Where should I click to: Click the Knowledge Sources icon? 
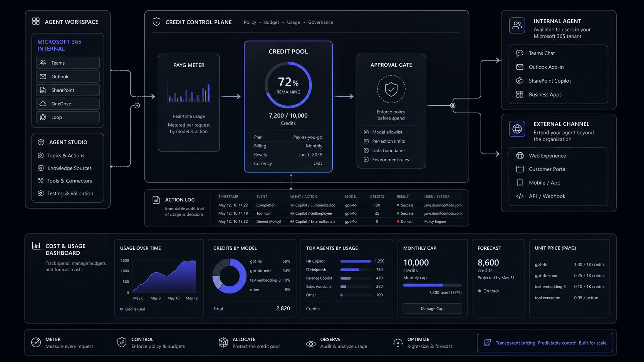pos(41,168)
